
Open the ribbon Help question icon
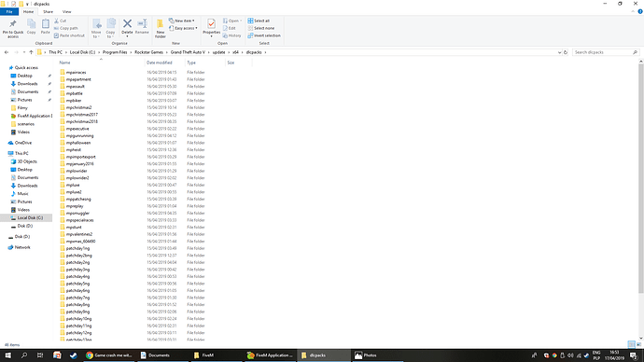click(x=640, y=11)
